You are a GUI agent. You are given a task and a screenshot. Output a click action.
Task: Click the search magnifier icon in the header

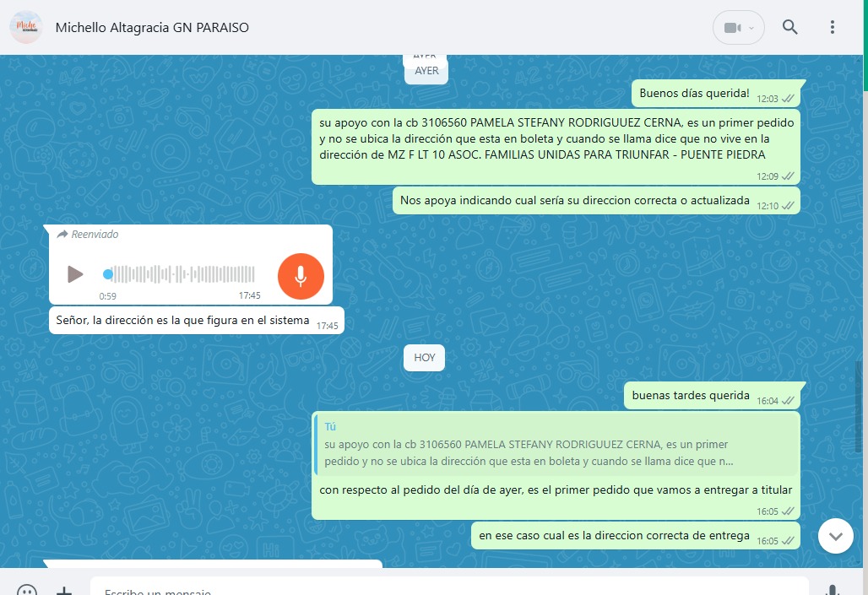click(789, 27)
